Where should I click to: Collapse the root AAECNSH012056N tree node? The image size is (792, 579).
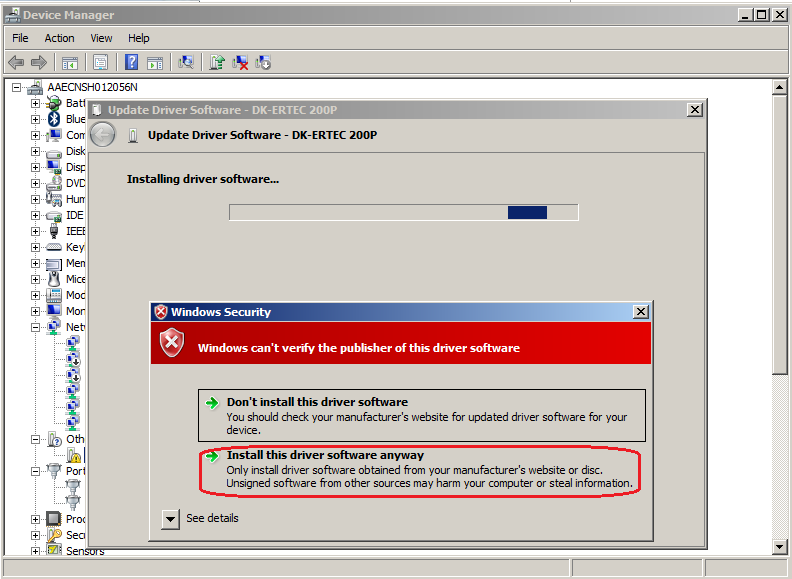tap(17, 87)
